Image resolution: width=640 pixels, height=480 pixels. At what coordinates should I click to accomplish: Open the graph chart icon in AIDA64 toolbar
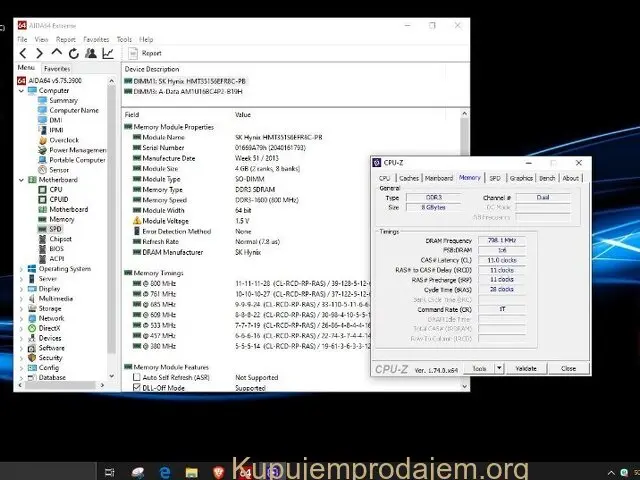(x=107, y=53)
